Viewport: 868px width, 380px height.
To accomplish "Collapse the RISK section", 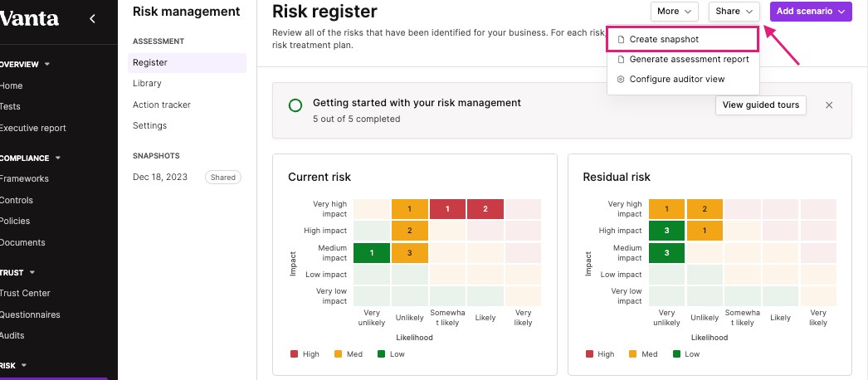I will pos(24,365).
